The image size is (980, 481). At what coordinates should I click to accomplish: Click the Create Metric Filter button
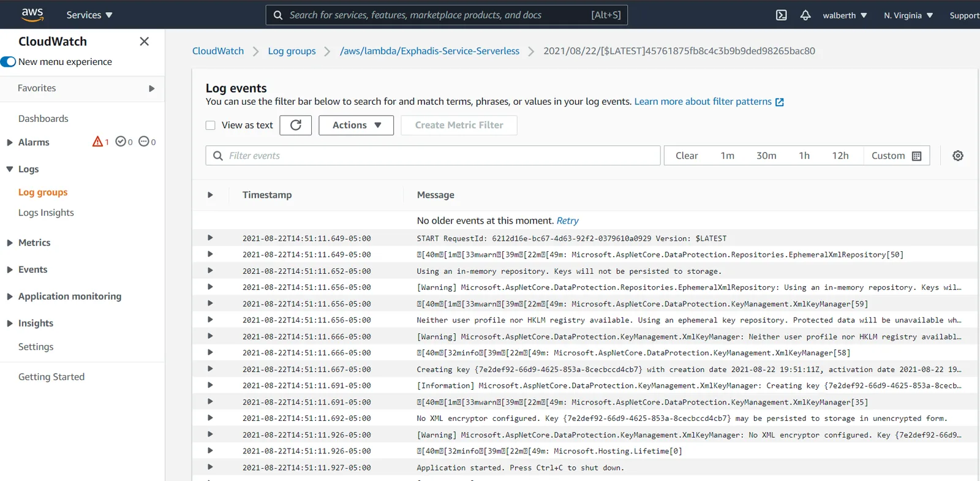(459, 125)
